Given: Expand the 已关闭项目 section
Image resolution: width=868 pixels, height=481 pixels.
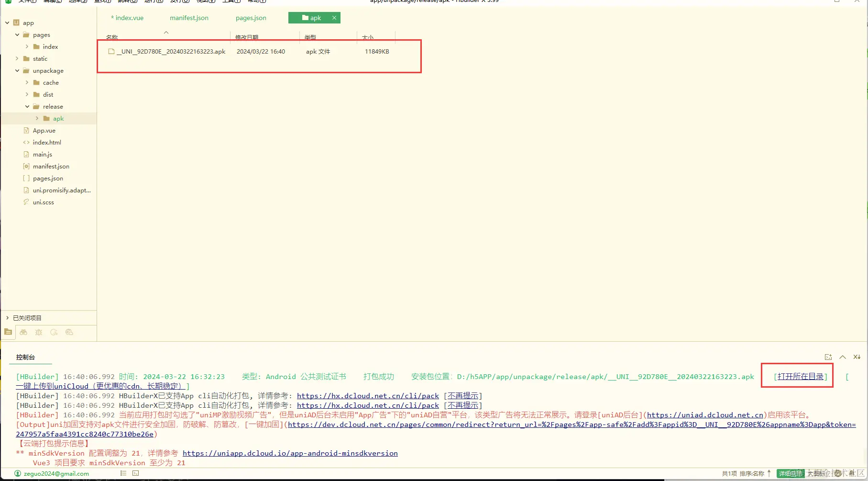Looking at the screenshot, I should [x=7, y=318].
